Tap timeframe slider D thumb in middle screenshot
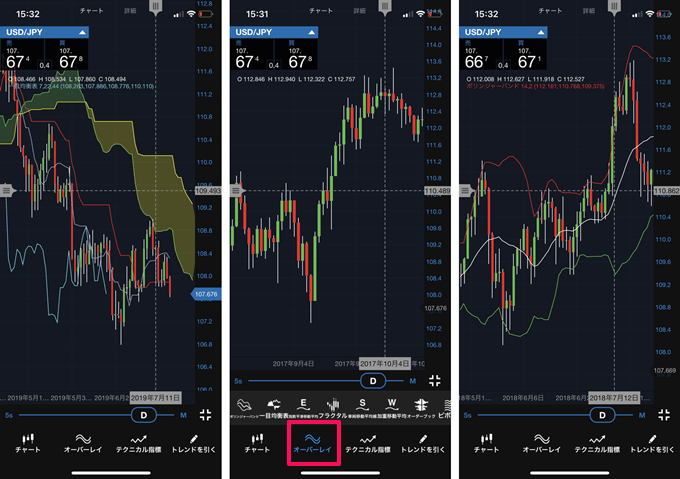This screenshot has width=680, height=479. (x=373, y=381)
